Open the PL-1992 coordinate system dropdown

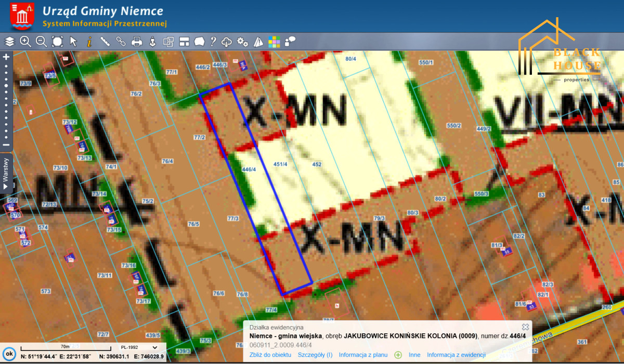[x=138, y=347]
